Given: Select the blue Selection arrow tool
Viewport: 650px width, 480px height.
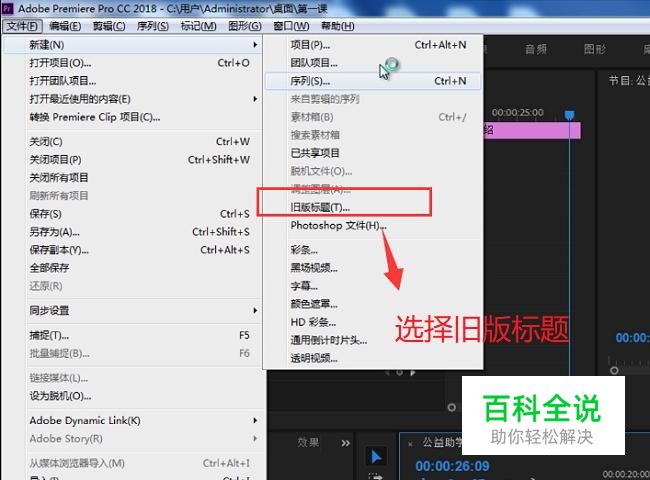Looking at the screenshot, I should pos(376,457).
